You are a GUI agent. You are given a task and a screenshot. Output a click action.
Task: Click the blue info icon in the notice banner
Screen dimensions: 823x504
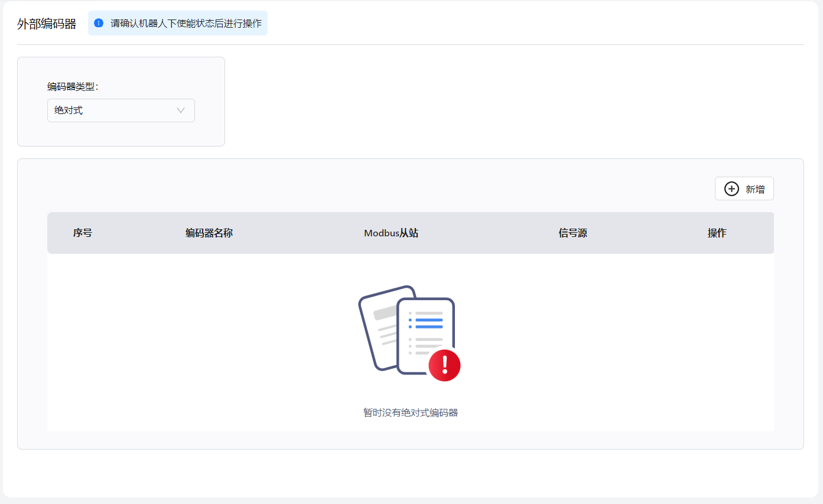[x=99, y=23]
